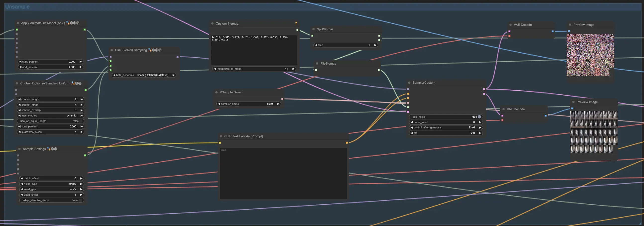Screen dimensions: 644x226
Task: Click the Apply AnimateDiff Model green output socket
Action: pyautogui.click(x=85, y=30)
